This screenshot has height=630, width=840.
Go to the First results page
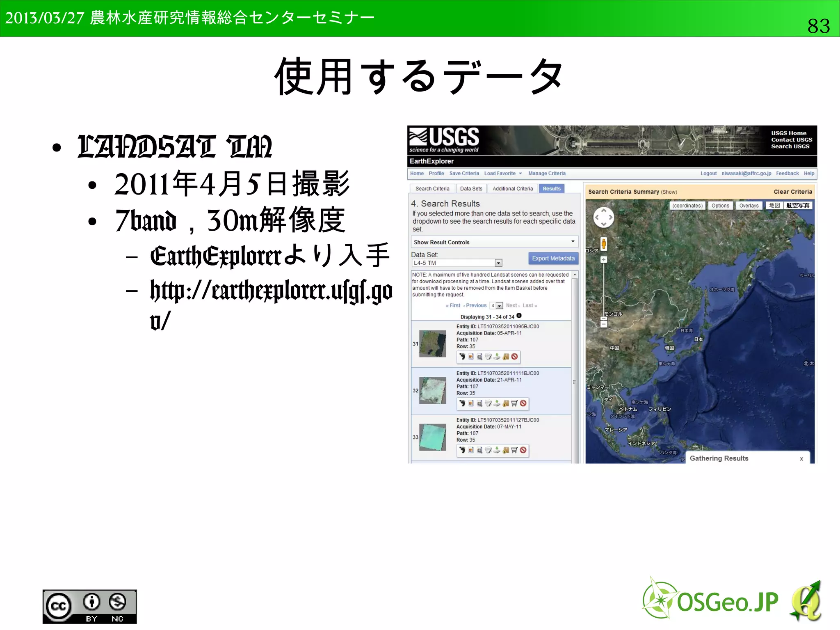[x=453, y=306]
